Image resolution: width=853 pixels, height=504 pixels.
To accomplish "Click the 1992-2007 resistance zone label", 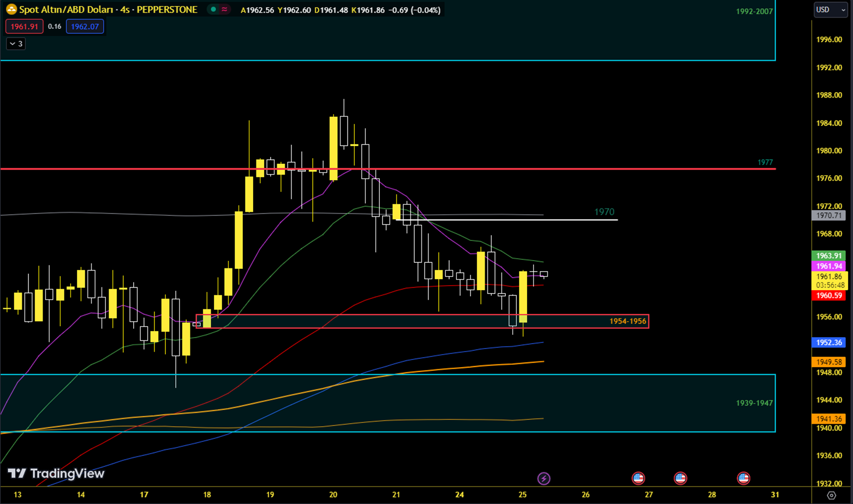I will point(754,11).
